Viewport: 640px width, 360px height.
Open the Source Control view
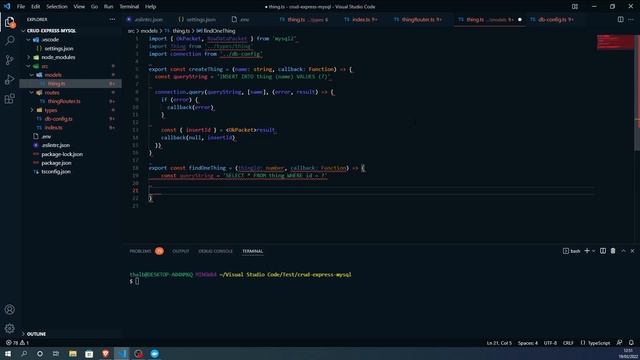pyautogui.click(x=10, y=60)
